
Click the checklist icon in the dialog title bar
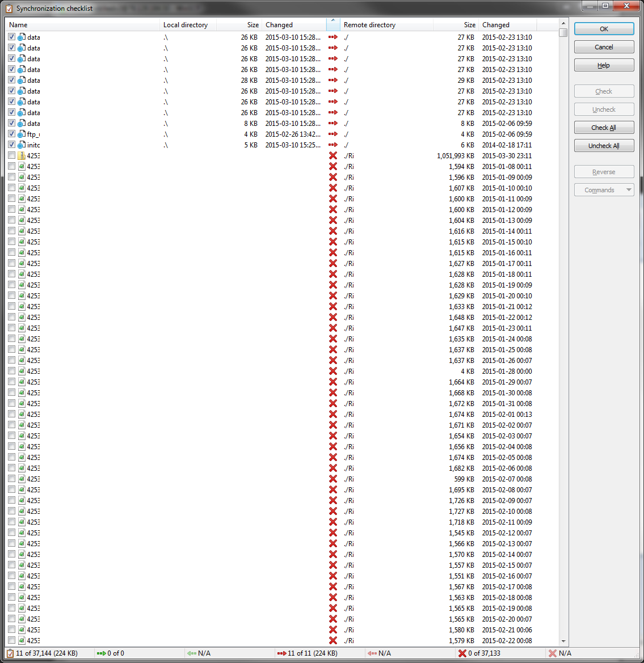(10, 8)
